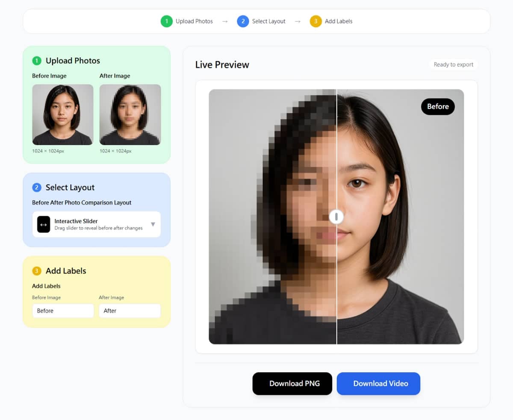Select the After Image thumbnail
The width and height of the screenshot is (513, 420).
[x=130, y=115]
